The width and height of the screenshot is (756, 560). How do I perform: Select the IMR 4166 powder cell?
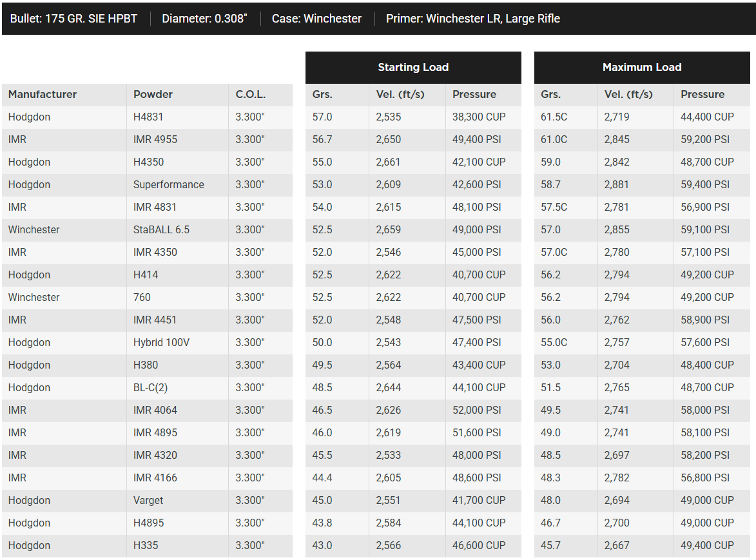[155, 478]
